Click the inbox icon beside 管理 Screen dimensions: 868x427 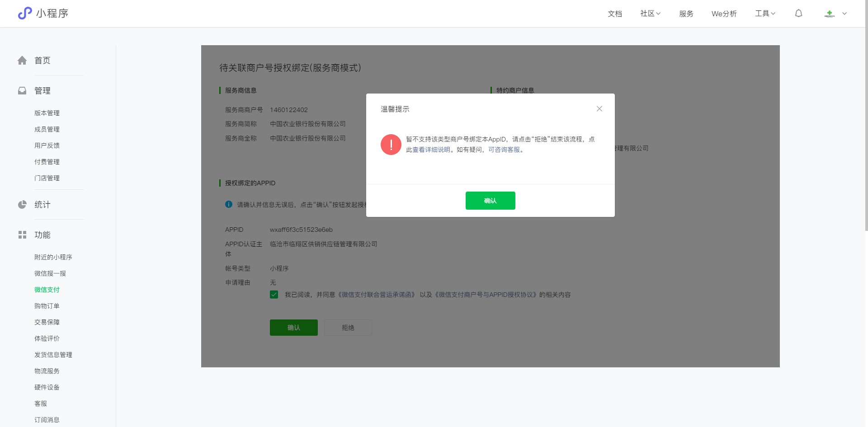click(x=22, y=91)
